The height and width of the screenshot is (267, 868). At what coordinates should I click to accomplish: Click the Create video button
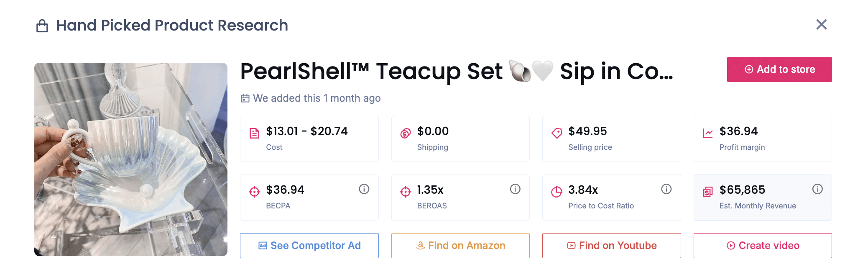pos(763,246)
